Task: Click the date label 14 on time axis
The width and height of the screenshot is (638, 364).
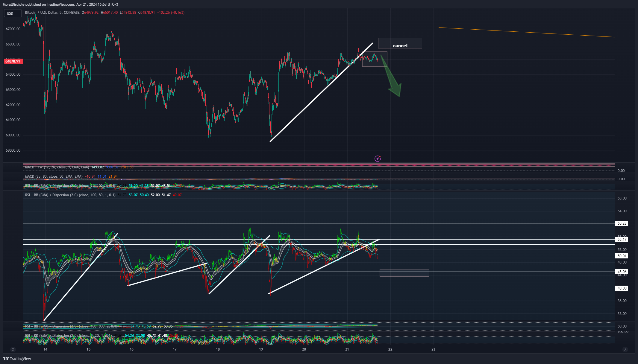Action: [45, 349]
